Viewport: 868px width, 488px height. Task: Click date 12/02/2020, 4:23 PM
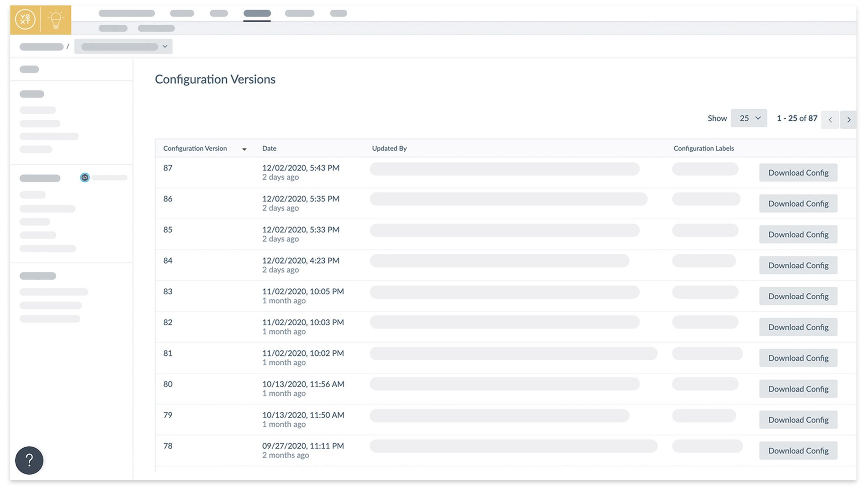[301, 260]
